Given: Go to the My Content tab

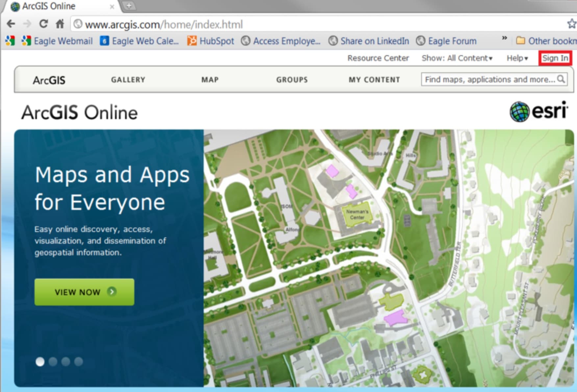Looking at the screenshot, I should [x=374, y=80].
